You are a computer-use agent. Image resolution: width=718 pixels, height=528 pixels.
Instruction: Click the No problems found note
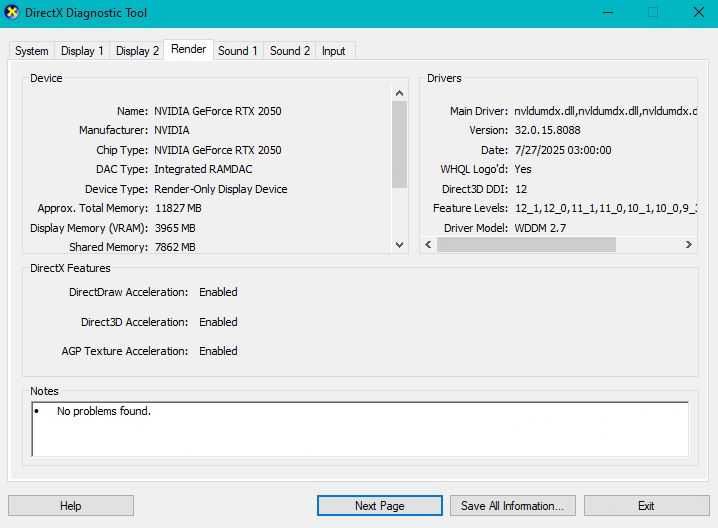pyautogui.click(x=103, y=411)
